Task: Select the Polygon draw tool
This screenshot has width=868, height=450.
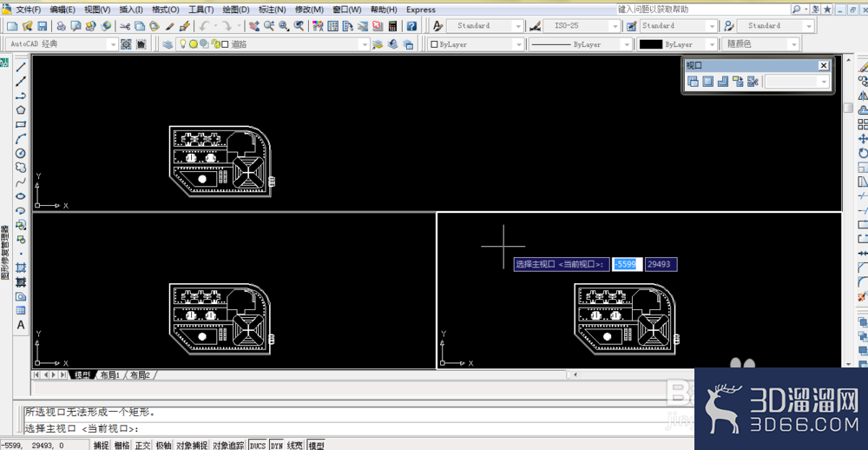Action: pos(21,110)
